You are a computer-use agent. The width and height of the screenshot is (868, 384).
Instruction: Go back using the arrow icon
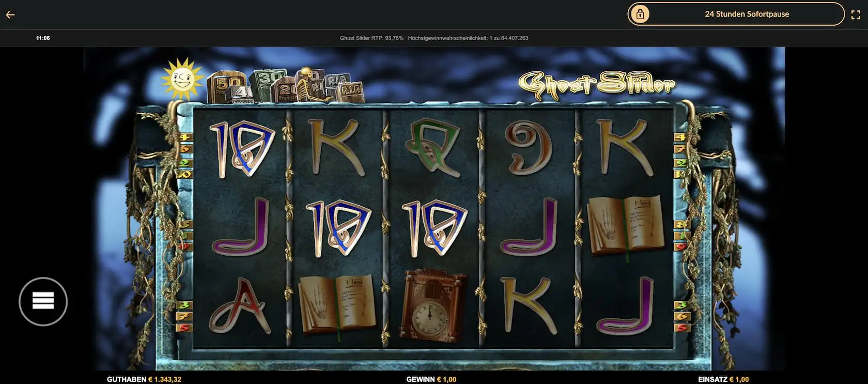pyautogui.click(x=10, y=14)
